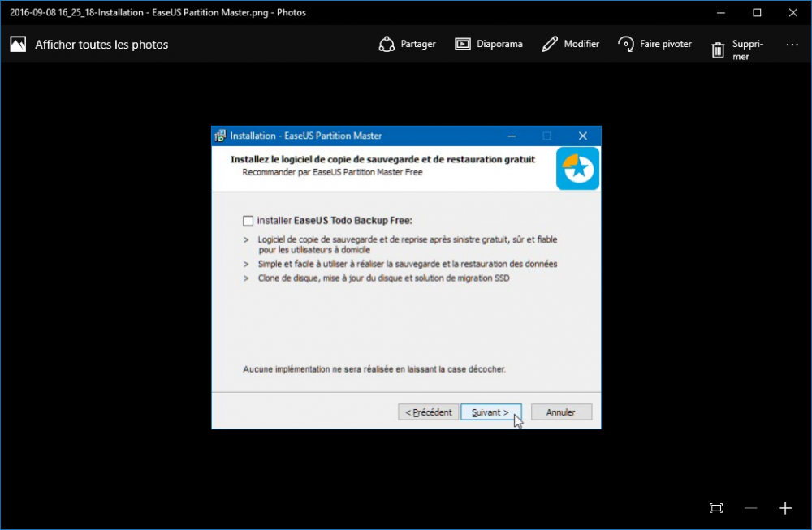Expand the chevron next to Clone de disque
This screenshot has height=530, width=812.
[x=244, y=278]
